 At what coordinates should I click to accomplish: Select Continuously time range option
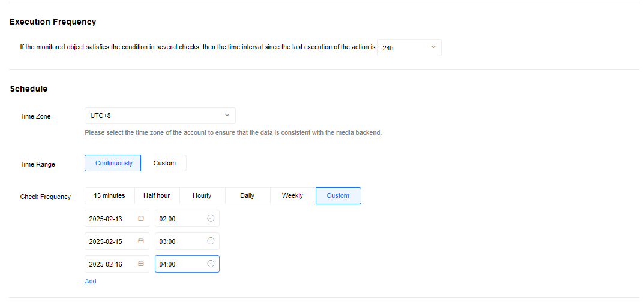click(113, 163)
